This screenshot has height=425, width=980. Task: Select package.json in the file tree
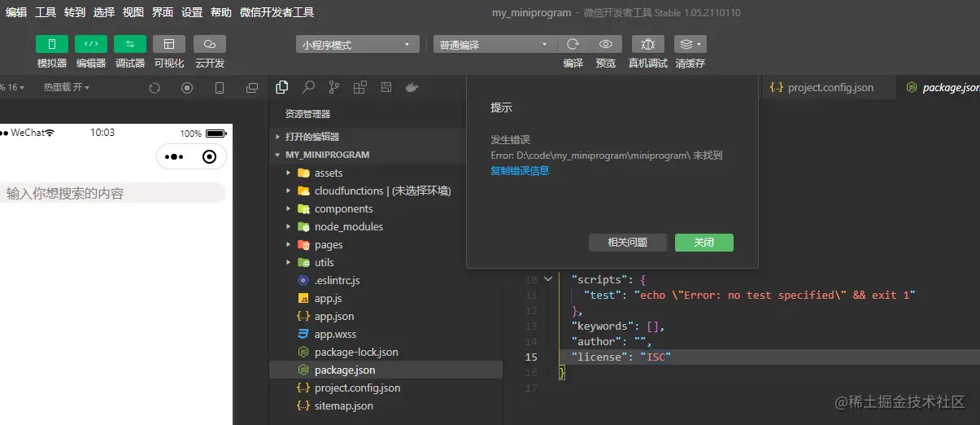click(x=386, y=370)
